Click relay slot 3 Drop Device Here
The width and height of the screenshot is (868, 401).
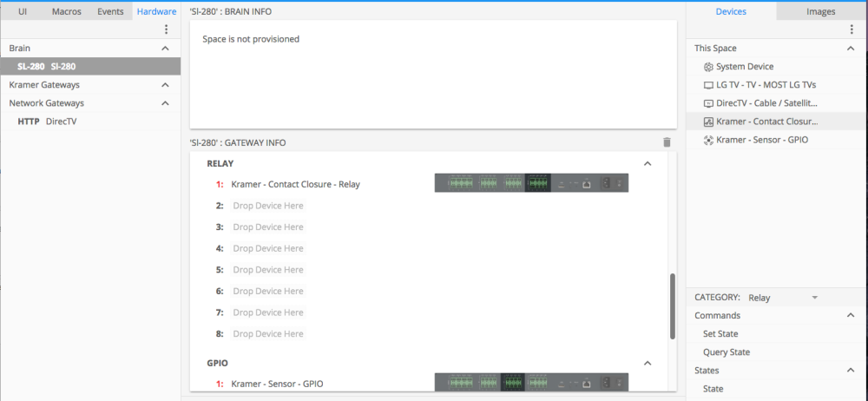[268, 227]
